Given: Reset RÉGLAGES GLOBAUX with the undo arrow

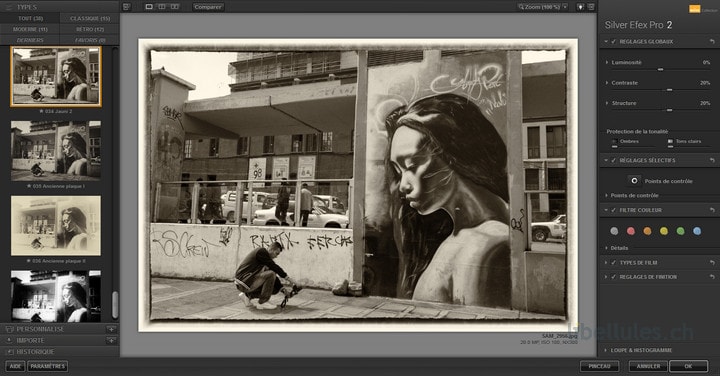Looking at the screenshot, I should coord(712,42).
